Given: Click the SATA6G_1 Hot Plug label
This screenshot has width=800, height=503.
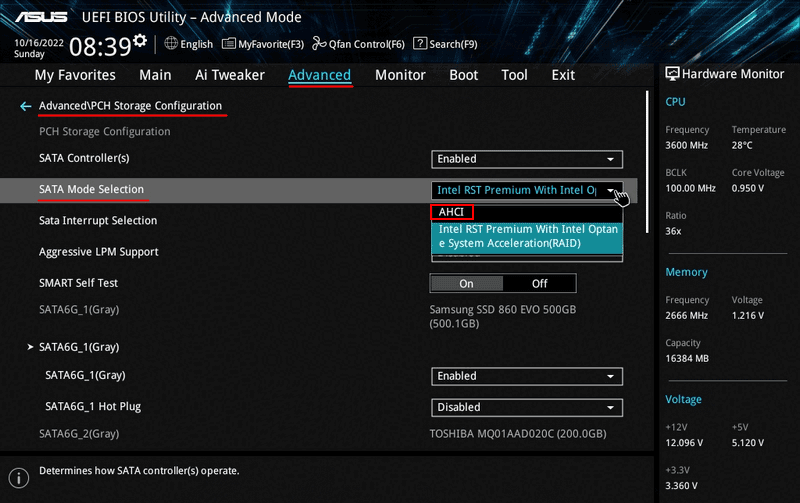Looking at the screenshot, I should pos(93,407).
